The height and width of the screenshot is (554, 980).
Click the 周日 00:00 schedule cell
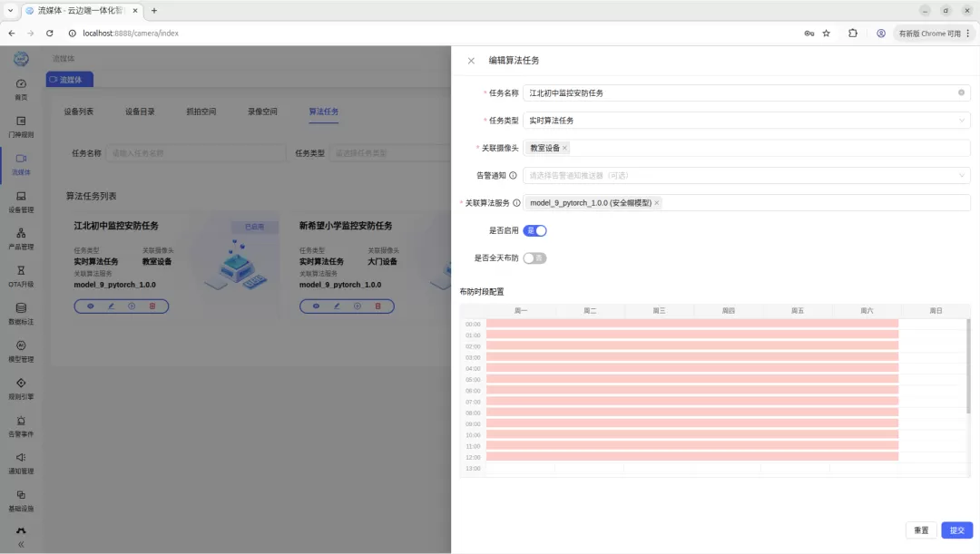point(933,324)
